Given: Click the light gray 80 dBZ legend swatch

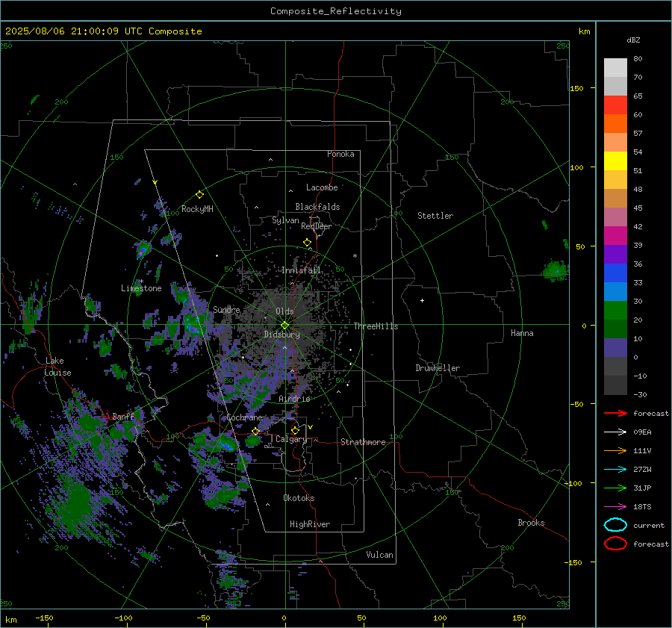Looking at the screenshot, I should 615,67.
